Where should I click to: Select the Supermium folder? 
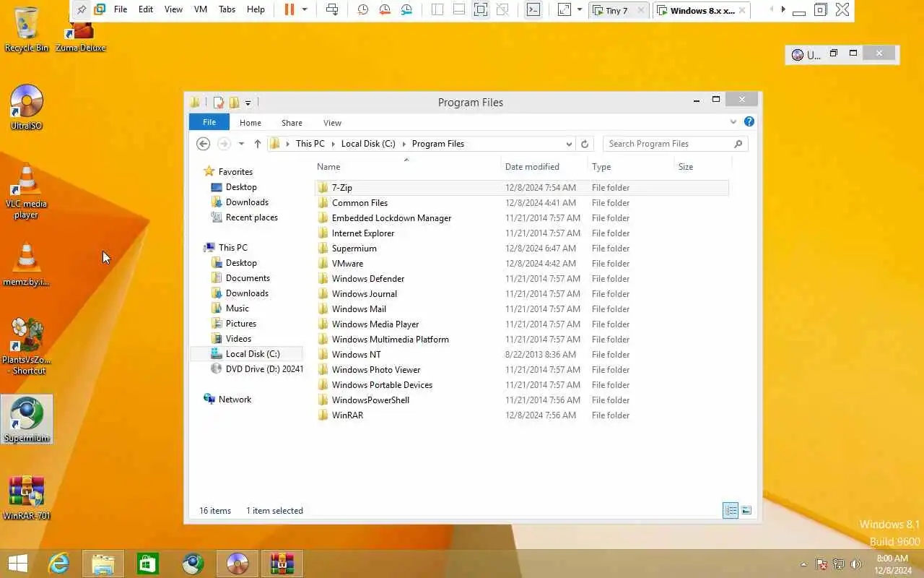tap(354, 249)
